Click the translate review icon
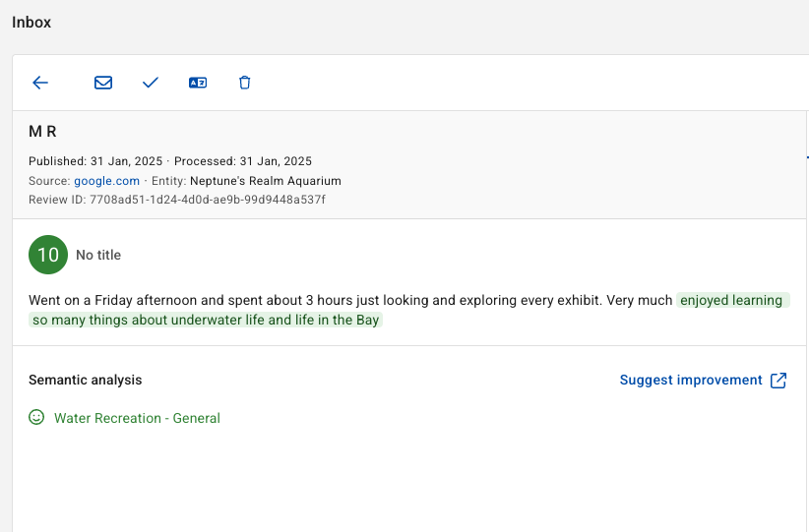809x532 pixels. pyautogui.click(x=198, y=83)
